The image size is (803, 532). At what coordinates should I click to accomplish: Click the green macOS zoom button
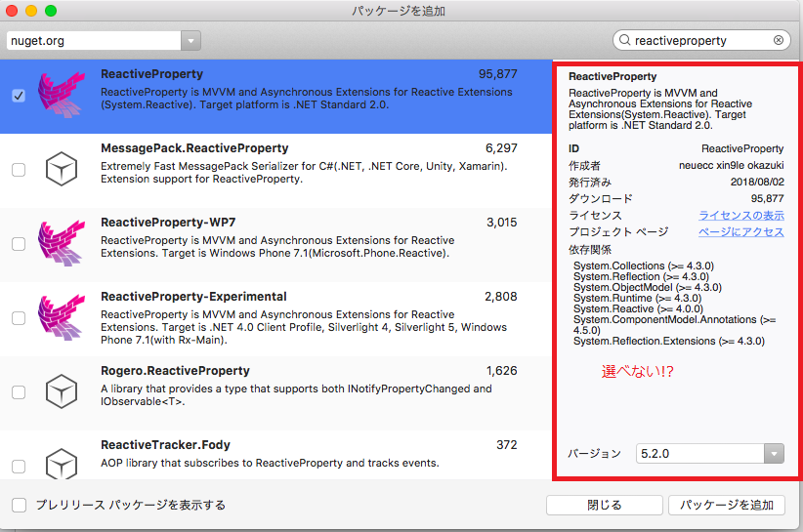tap(51, 10)
